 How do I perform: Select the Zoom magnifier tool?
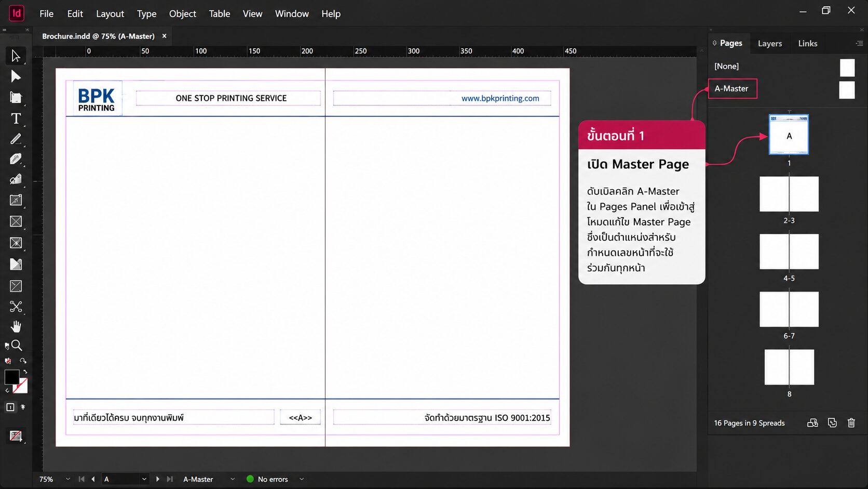click(x=17, y=345)
